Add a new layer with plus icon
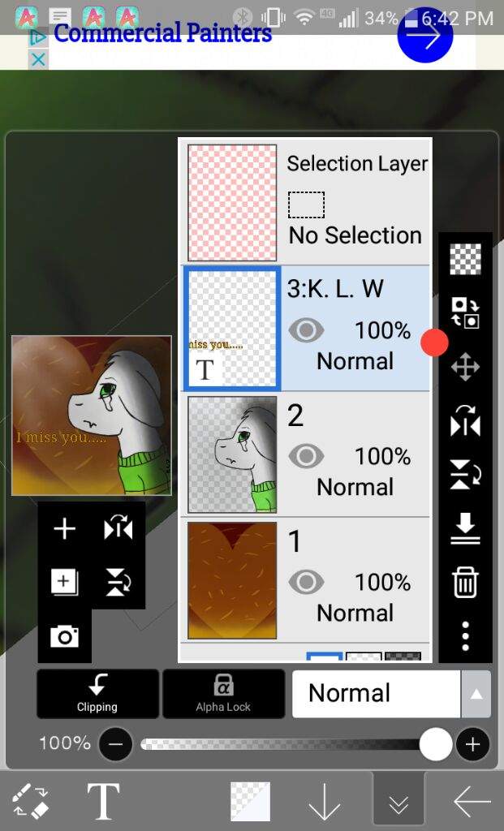Viewport: 504px width, 831px height. (x=65, y=529)
